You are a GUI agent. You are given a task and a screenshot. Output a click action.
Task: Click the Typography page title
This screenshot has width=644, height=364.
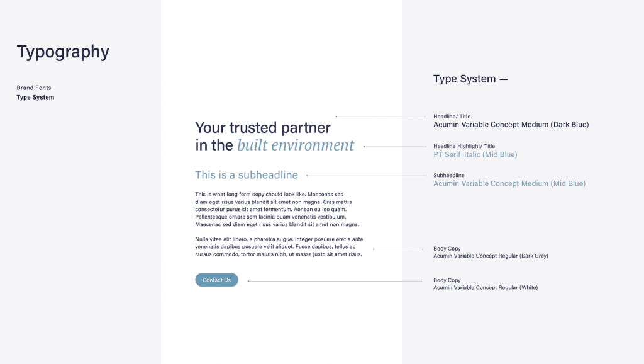[63, 52]
